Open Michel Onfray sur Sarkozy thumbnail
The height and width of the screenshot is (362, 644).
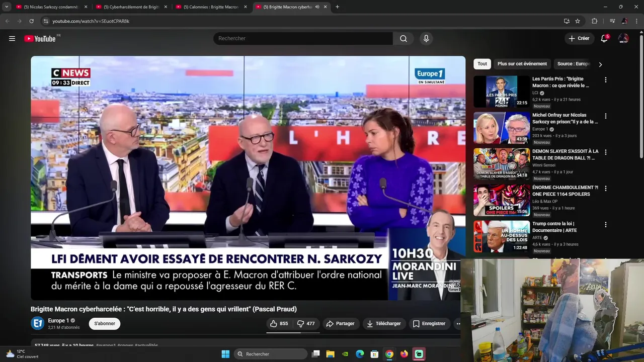[x=502, y=128]
